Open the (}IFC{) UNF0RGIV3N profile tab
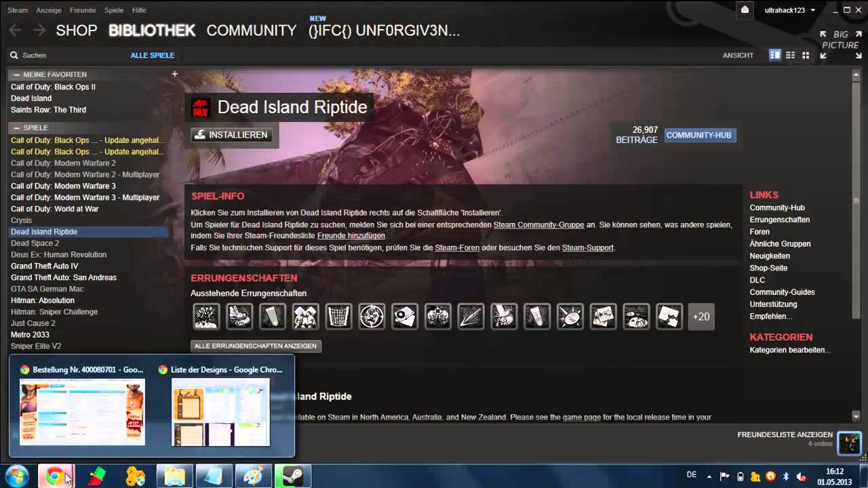868x488 pixels. pyautogui.click(x=384, y=30)
